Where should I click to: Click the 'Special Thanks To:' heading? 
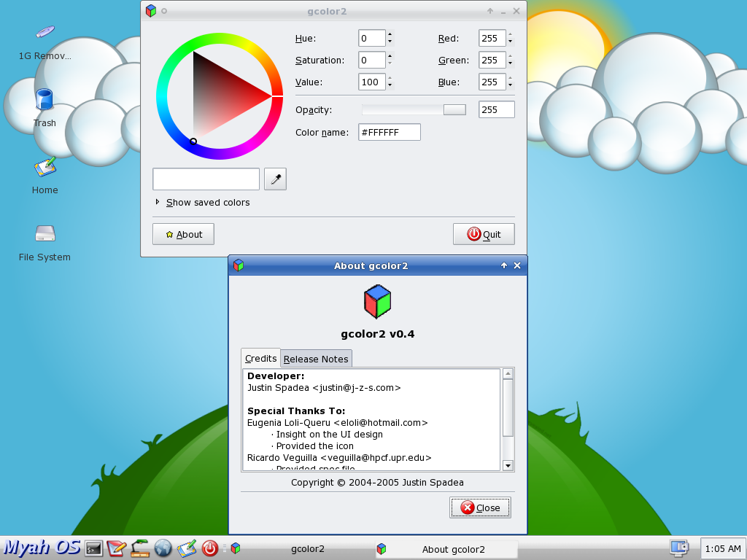[x=296, y=411]
